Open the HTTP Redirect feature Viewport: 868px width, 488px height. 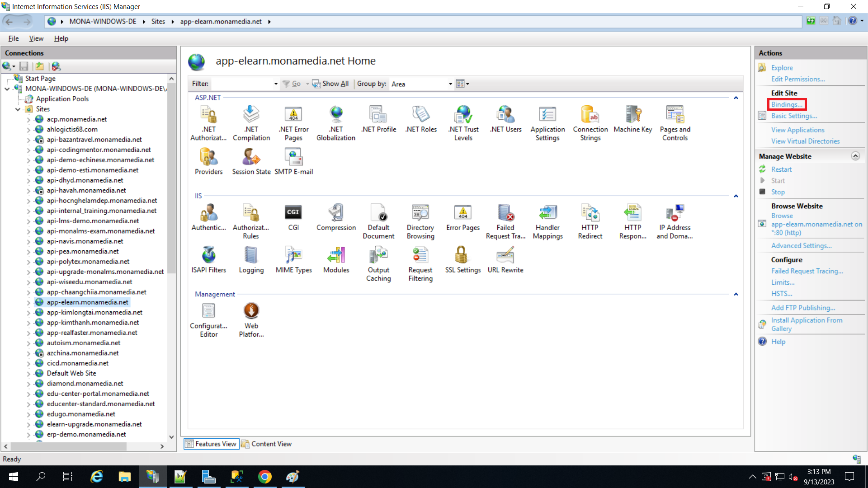[590, 221]
